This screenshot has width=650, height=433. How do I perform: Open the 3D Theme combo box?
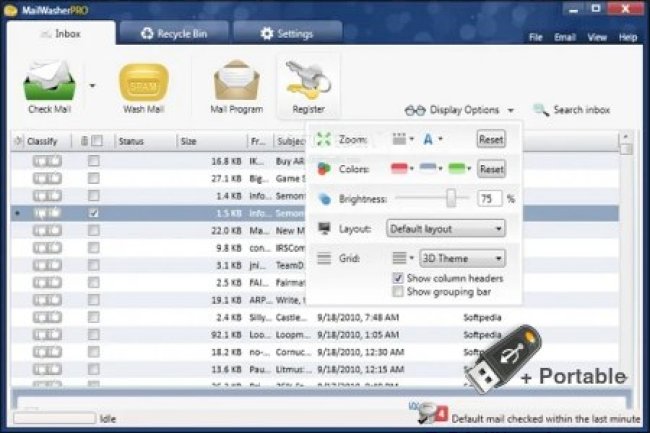[463, 259]
